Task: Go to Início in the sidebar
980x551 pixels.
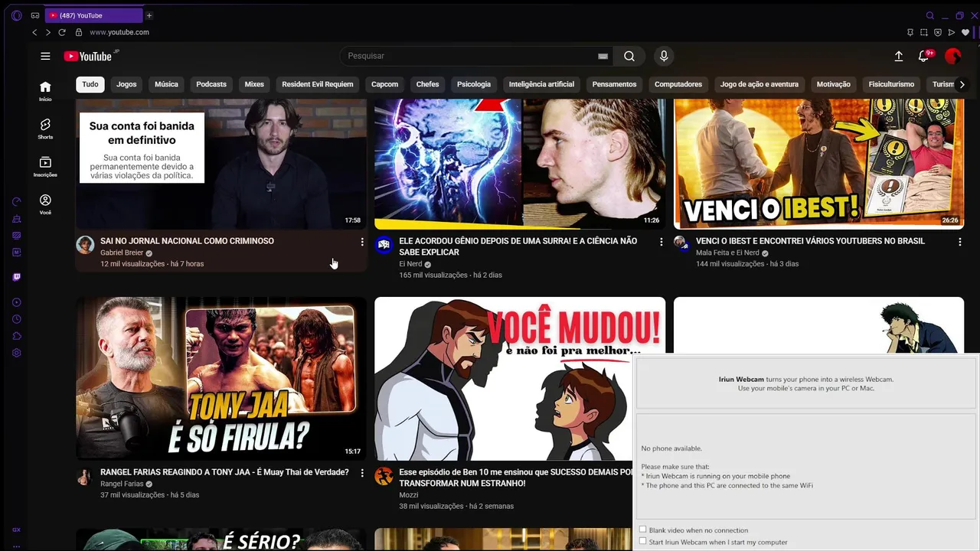Action: [45, 91]
